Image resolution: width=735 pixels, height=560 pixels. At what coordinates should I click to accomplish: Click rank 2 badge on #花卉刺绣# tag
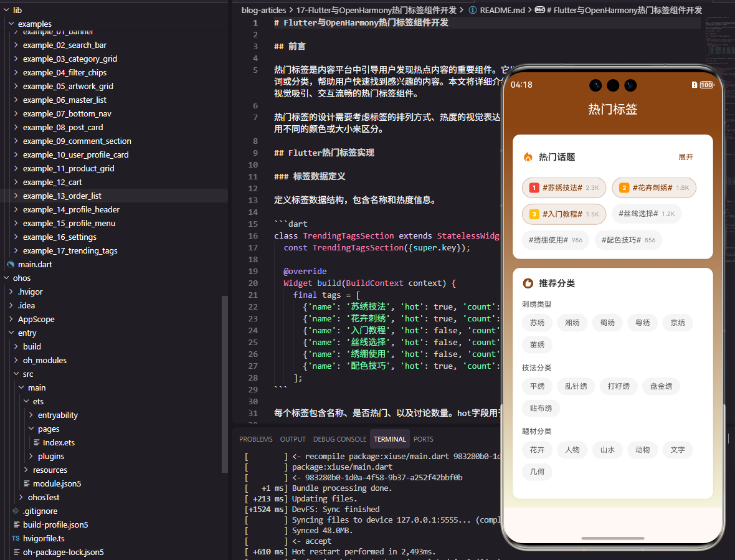coord(624,188)
